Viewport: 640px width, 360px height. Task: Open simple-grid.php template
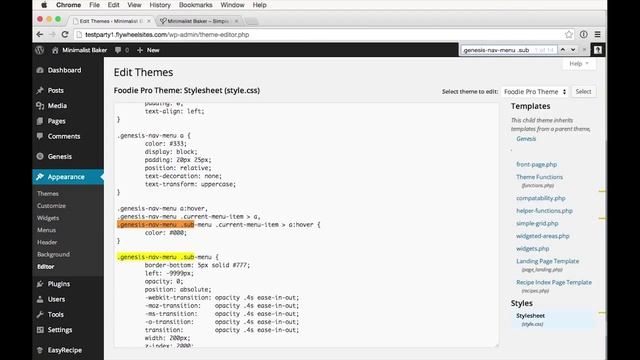pos(537,224)
